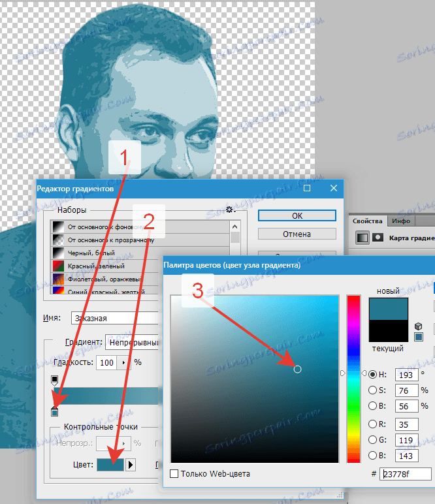The width and height of the screenshot is (435, 504).
Task: Switch to the Инфо tab
Action: tap(401, 221)
